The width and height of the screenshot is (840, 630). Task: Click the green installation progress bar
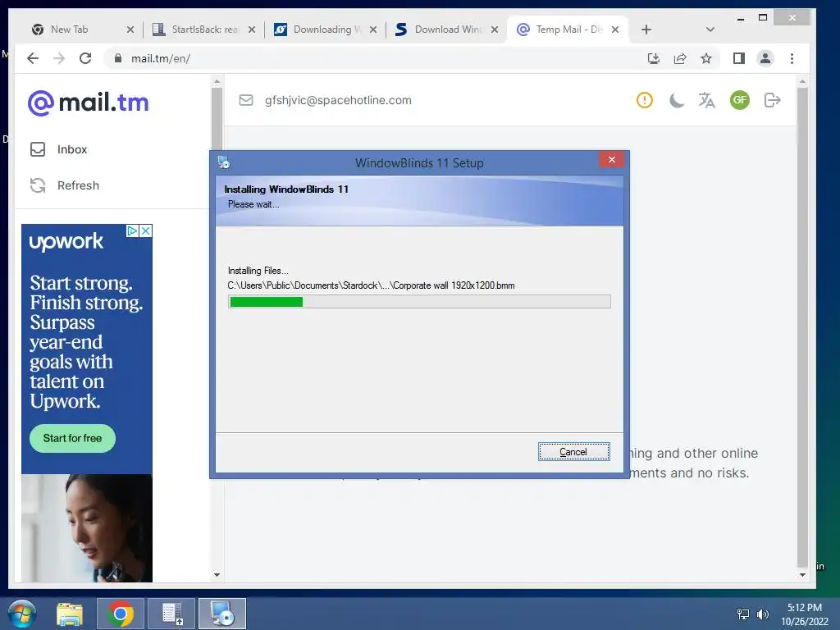pos(419,302)
